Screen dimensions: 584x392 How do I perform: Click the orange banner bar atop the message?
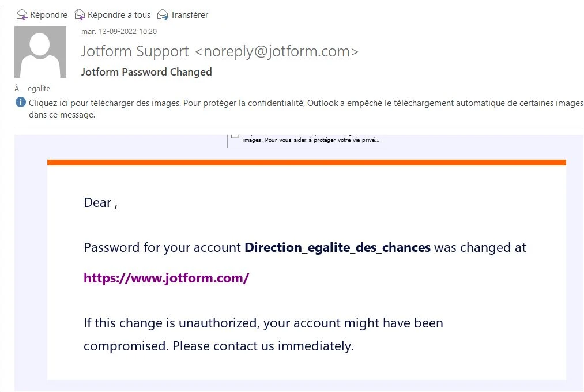pos(306,163)
